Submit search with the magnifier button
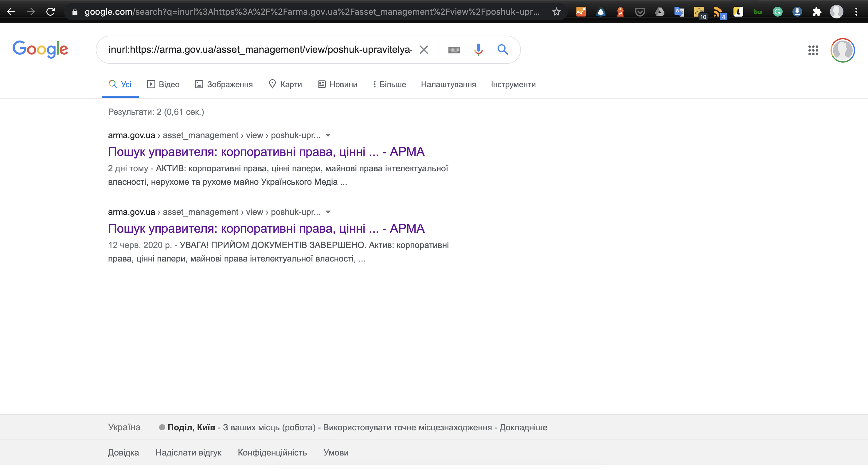The width and height of the screenshot is (868, 469). (x=502, y=50)
